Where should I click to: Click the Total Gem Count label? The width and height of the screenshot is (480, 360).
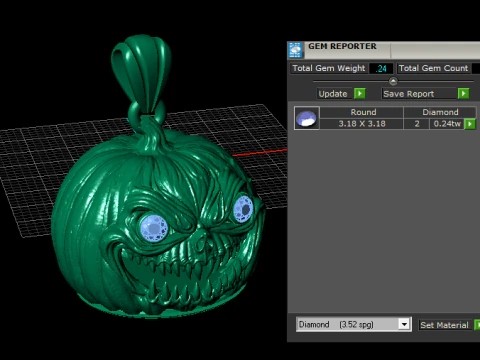tap(434, 68)
